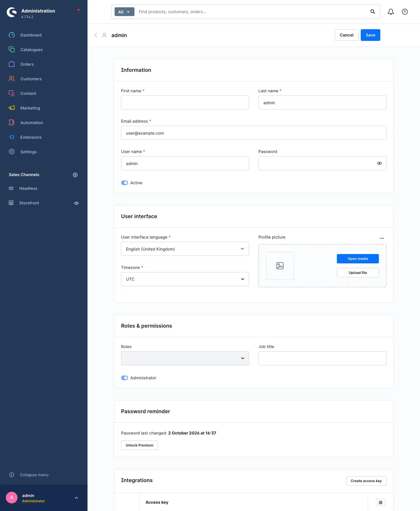Viewport: 420px width, 511px height.
Task: Click the profile picture placeholder thumbnail
Action: [x=280, y=266]
